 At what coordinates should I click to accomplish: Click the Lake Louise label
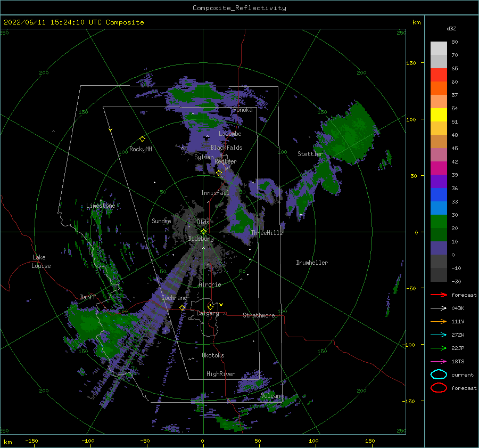(41, 262)
